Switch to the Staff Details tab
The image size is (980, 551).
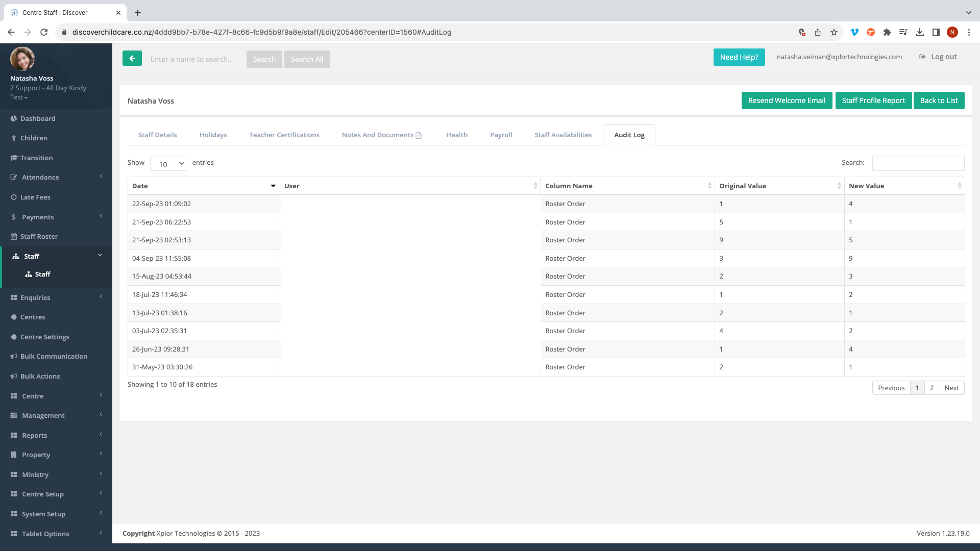pos(157,135)
